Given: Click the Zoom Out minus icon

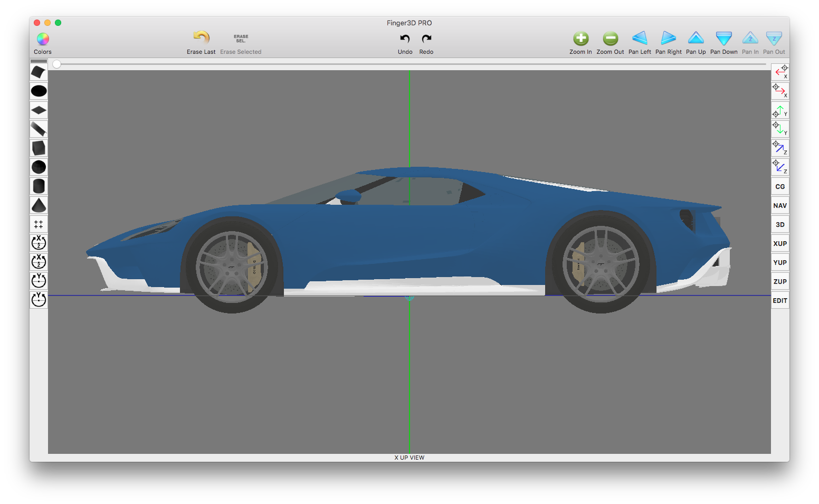Looking at the screenshot, I should click(x=611, y=39).
